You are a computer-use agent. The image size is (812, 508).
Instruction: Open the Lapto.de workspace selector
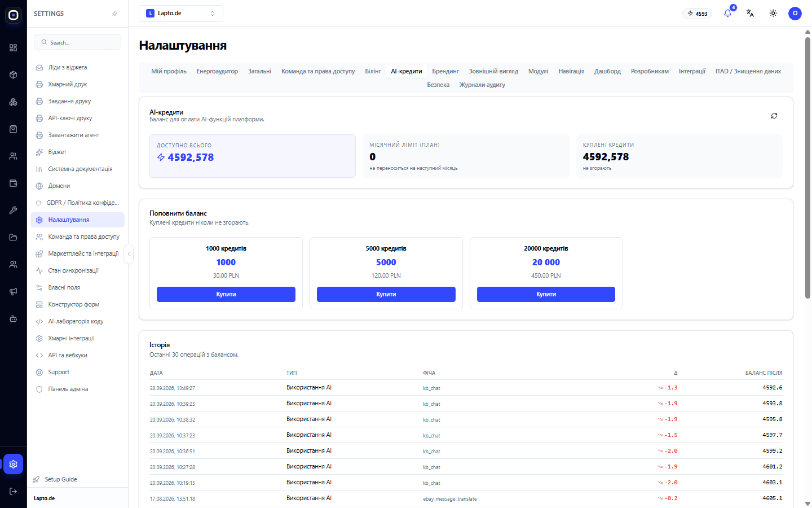[181, 14]
